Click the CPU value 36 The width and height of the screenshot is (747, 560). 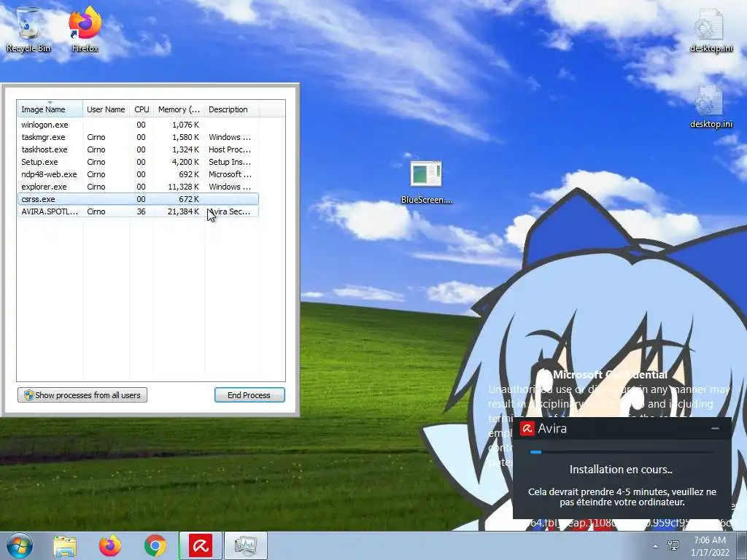pyautogui.click(x=141, y=211)
